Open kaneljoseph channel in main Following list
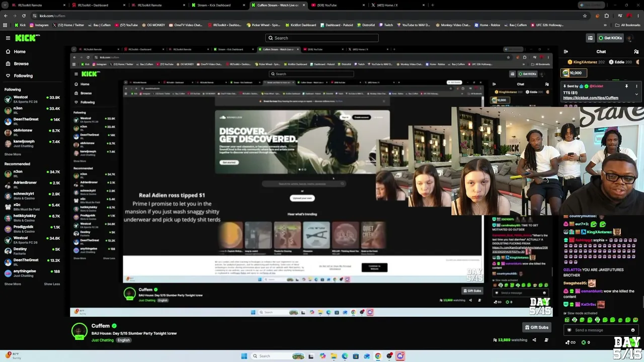The width and height of the screenshot is (644, 362). 32,143
